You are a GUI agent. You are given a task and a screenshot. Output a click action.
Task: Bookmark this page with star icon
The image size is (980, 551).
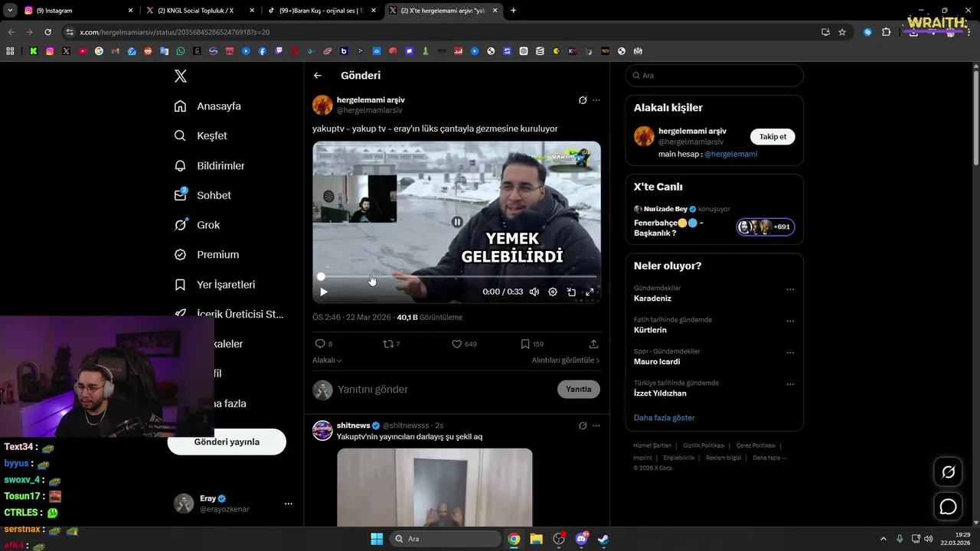[842, 32]
